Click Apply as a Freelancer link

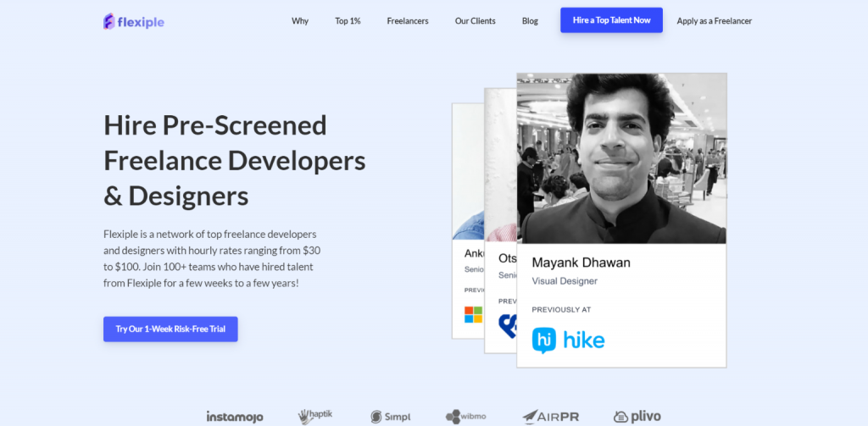click(714, 21)
